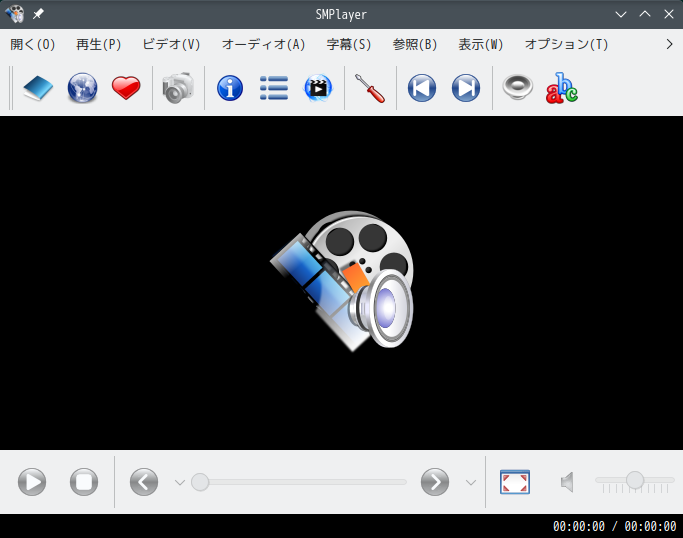Expand hidden menu items with chevron

(x=669, y=44)
